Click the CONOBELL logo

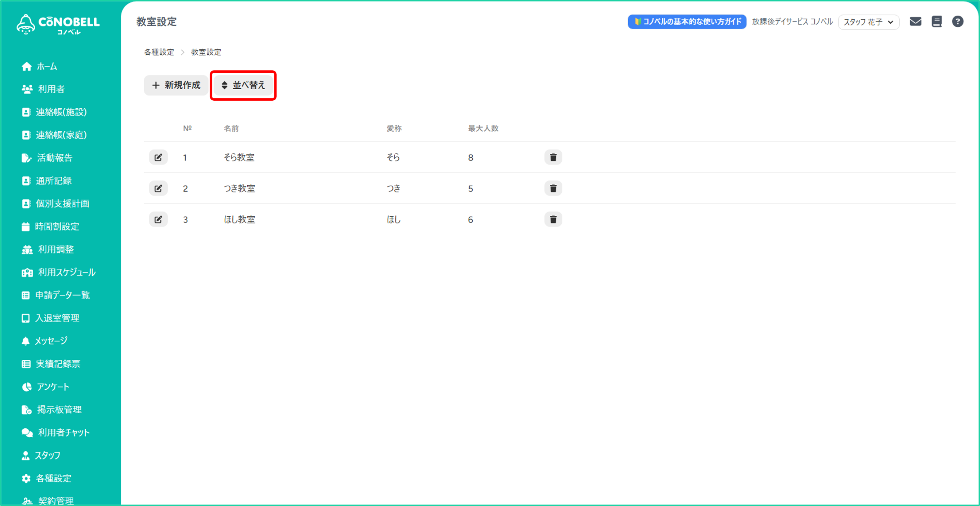(x=58, y=24)
